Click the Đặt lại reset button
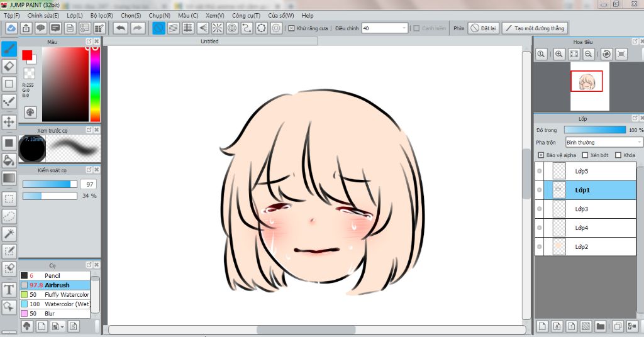Image resolution: width=644 pixels, height=337 pixels. (484, 28)
